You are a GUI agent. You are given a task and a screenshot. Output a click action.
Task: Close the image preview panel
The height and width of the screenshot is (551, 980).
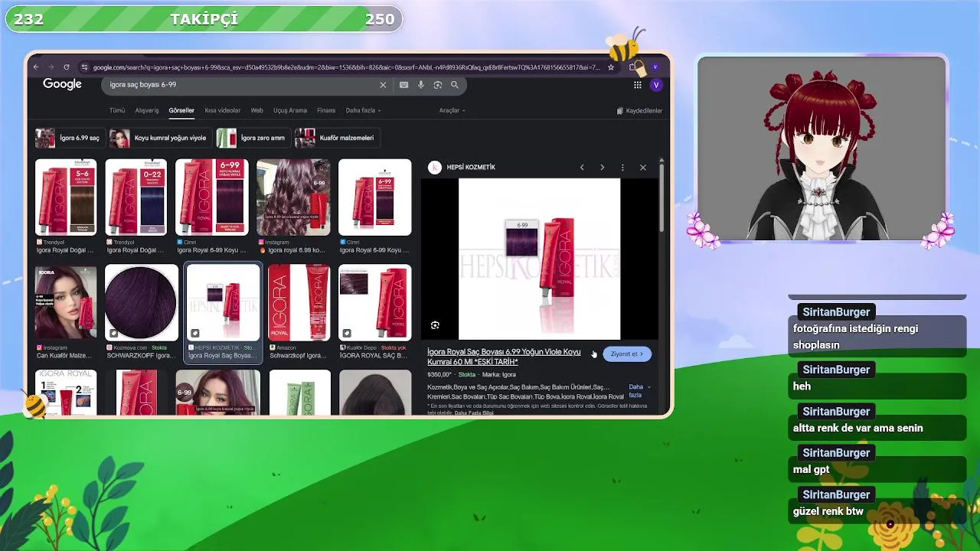[642, 168]
